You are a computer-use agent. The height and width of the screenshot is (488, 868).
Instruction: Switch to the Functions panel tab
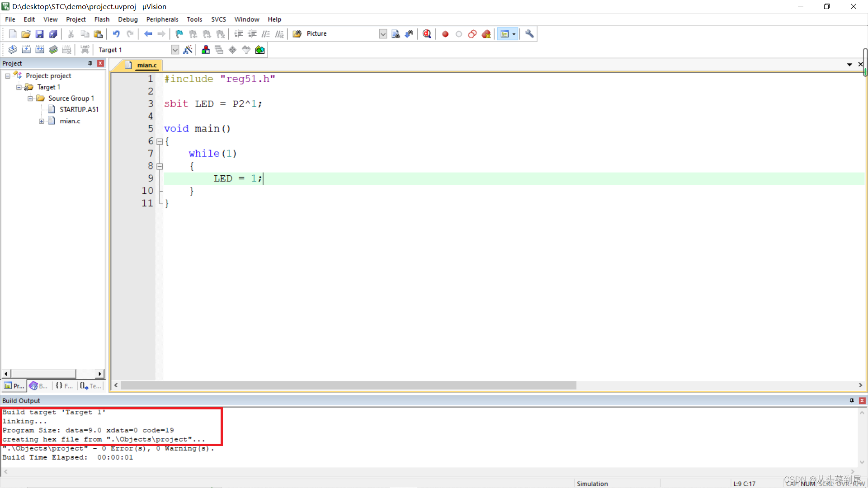coord(64,386)
